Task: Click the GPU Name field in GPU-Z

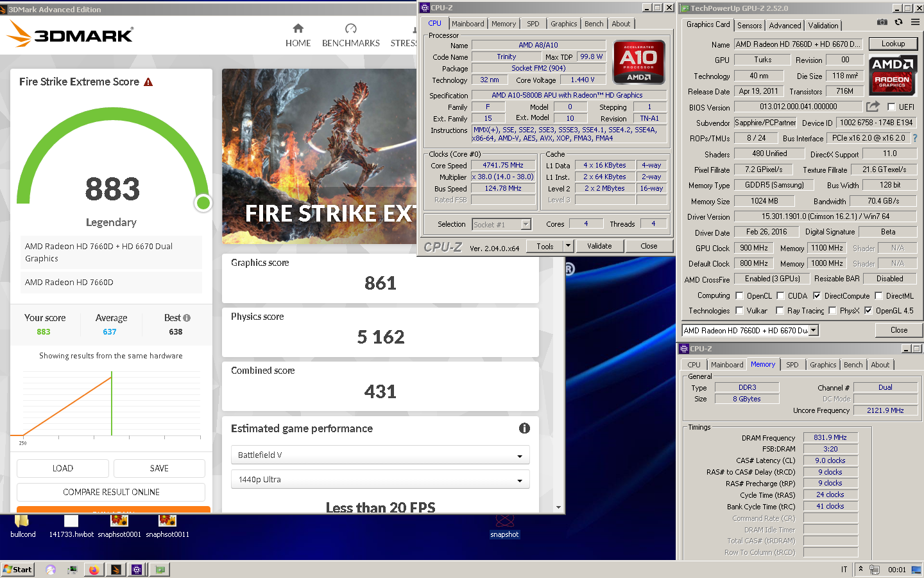Action: pyautogui.click(x=798, y=44)
